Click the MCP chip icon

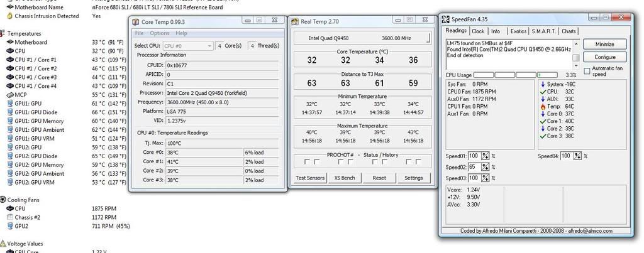pyautogui.click(x=10, y=95)
